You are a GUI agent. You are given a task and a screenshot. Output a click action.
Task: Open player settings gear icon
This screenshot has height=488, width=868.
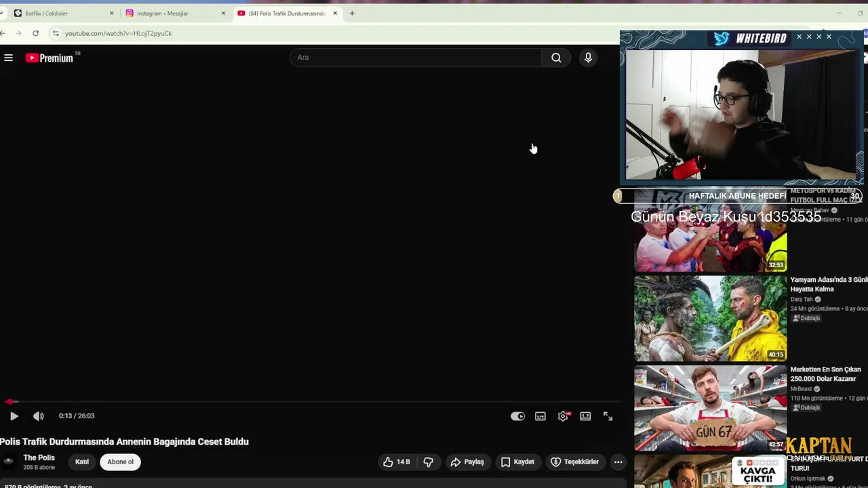563,416
